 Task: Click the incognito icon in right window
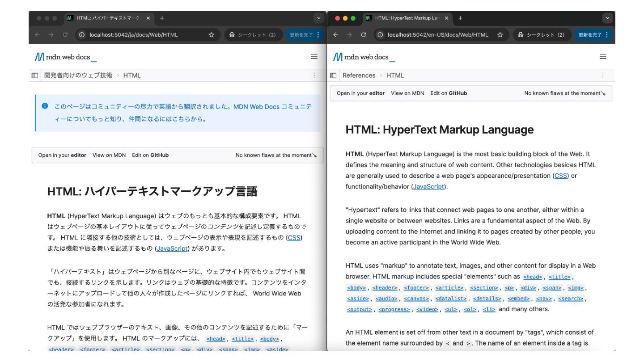click(521, 35)
